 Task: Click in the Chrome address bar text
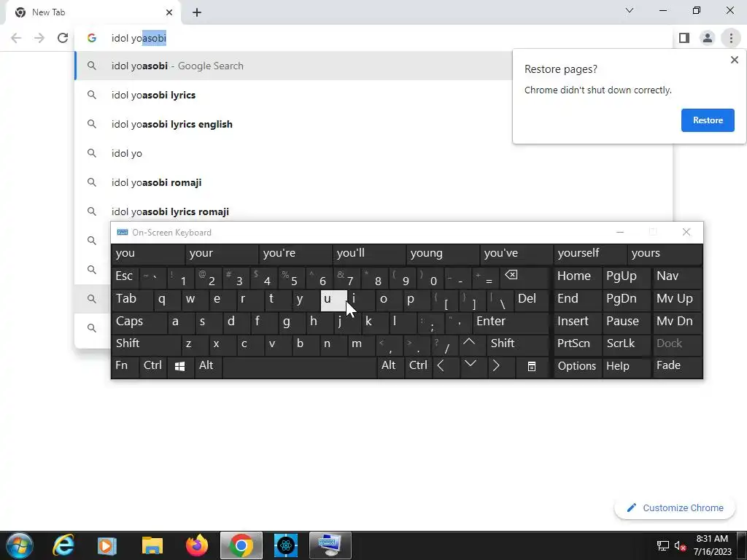139,38
